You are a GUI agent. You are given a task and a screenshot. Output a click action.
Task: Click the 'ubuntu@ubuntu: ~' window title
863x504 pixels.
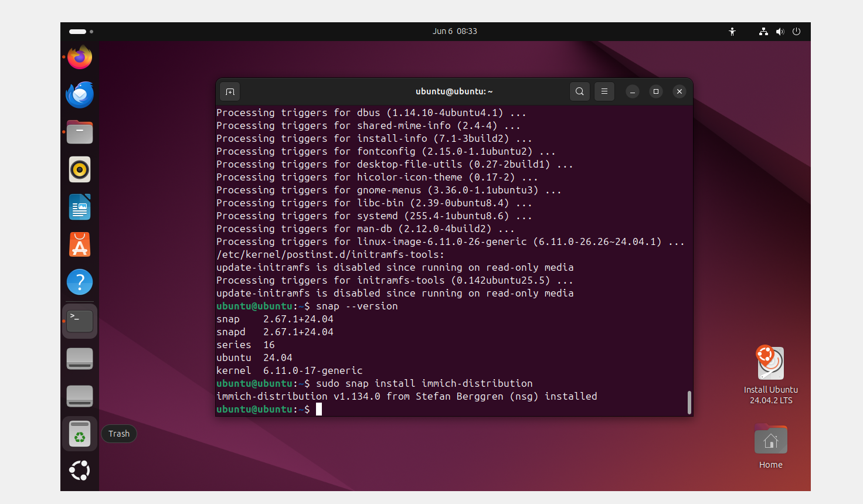(454, 91)
